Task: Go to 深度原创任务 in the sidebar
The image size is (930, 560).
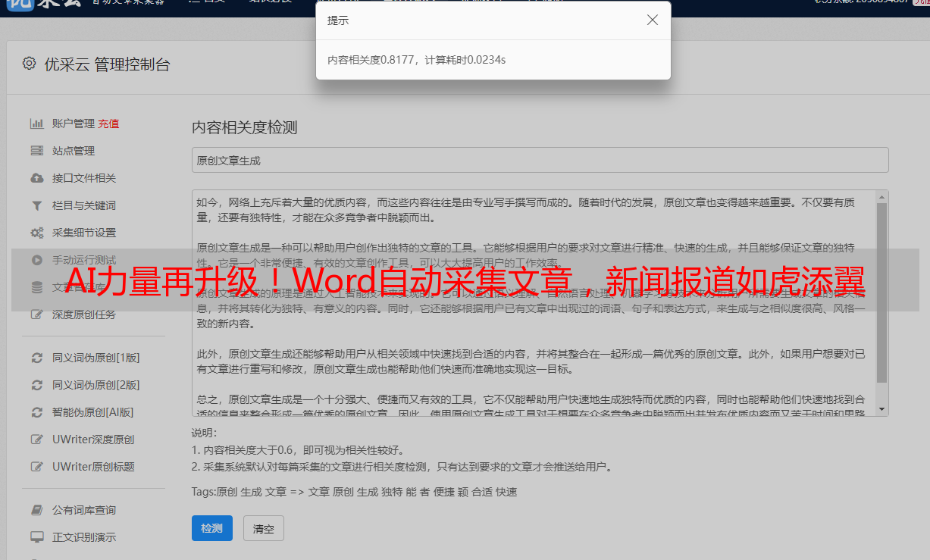Action: coord(83,314)
